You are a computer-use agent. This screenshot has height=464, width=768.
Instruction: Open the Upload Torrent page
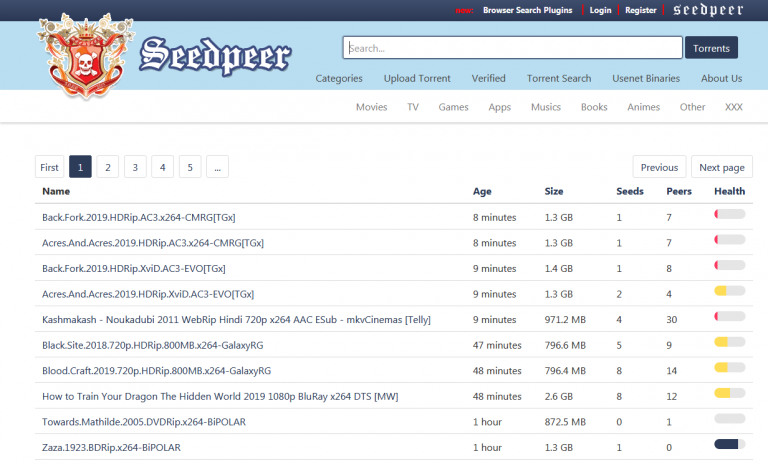click(417, 78)
